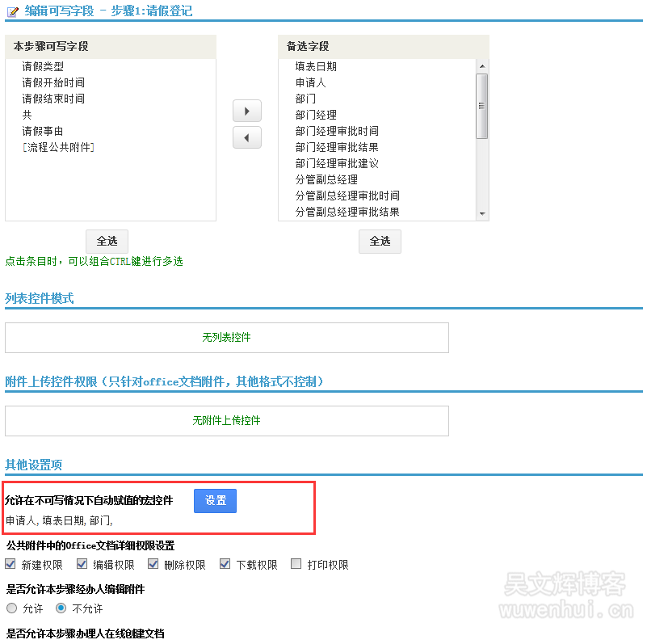Click the left arrow move button
The width and height of the screenshot is (647, 644).
click(246, 138)
